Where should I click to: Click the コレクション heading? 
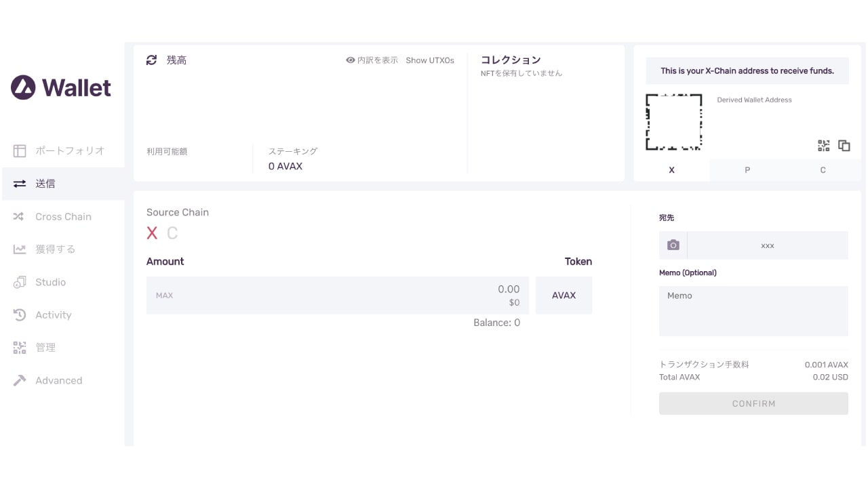pos(511,60)
